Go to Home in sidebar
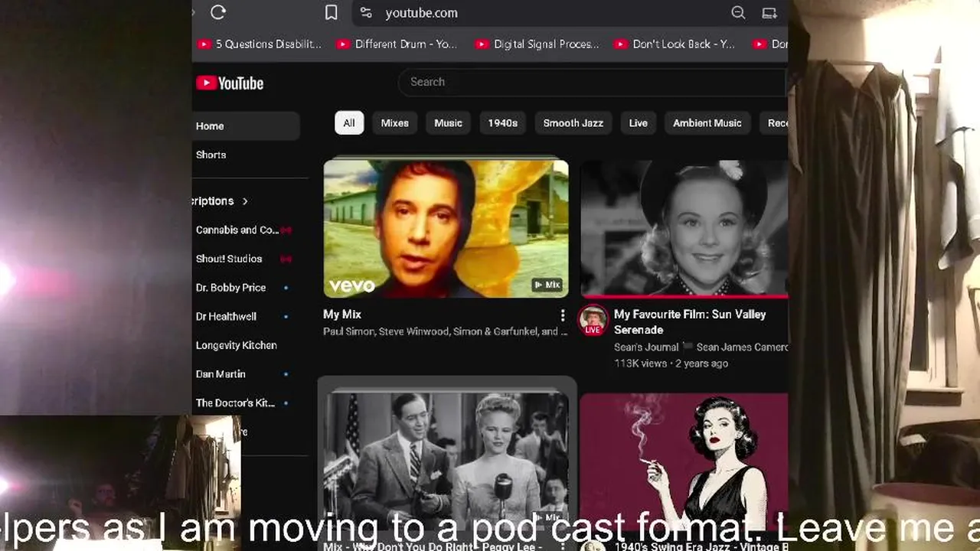 point(246,126)
